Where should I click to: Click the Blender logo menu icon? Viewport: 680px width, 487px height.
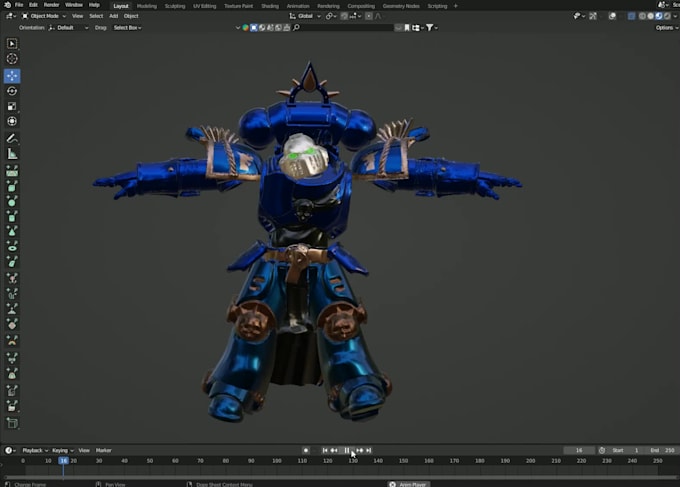coord(7,5)
